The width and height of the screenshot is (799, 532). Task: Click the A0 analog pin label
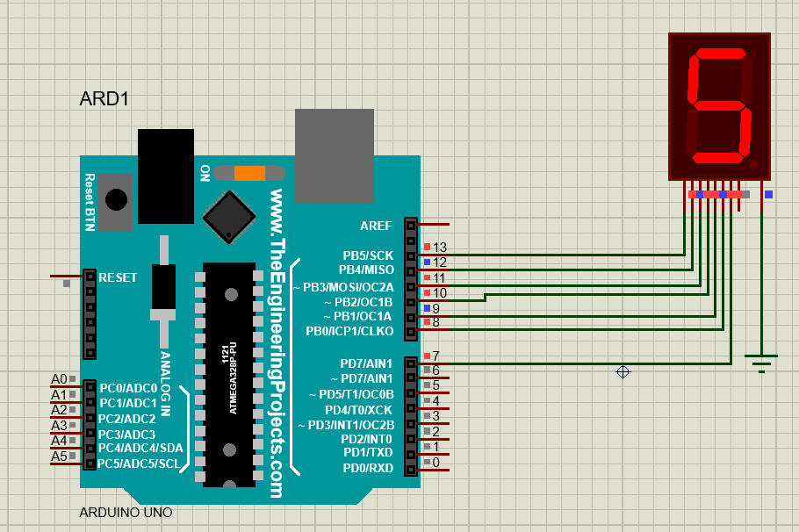(59, 379)
